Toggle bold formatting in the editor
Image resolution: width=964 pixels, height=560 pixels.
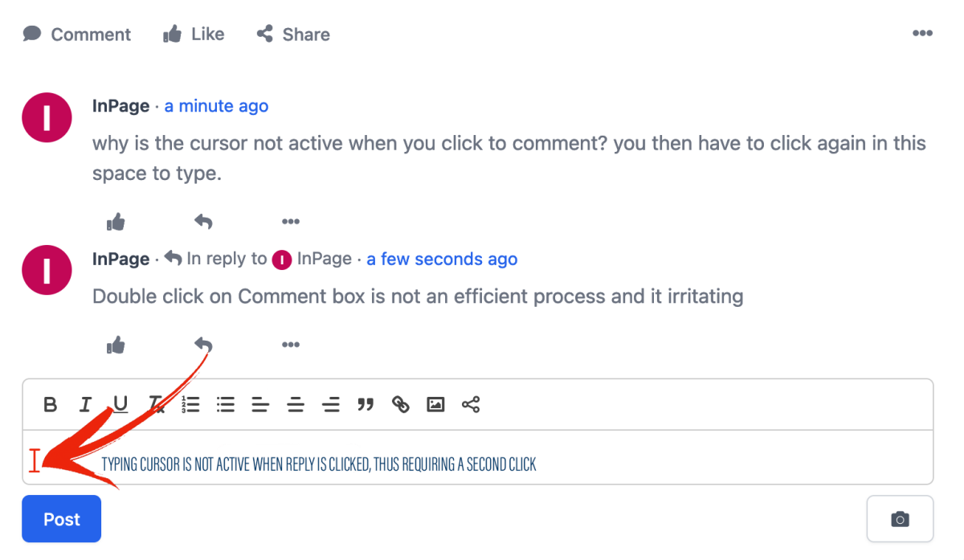50,404
